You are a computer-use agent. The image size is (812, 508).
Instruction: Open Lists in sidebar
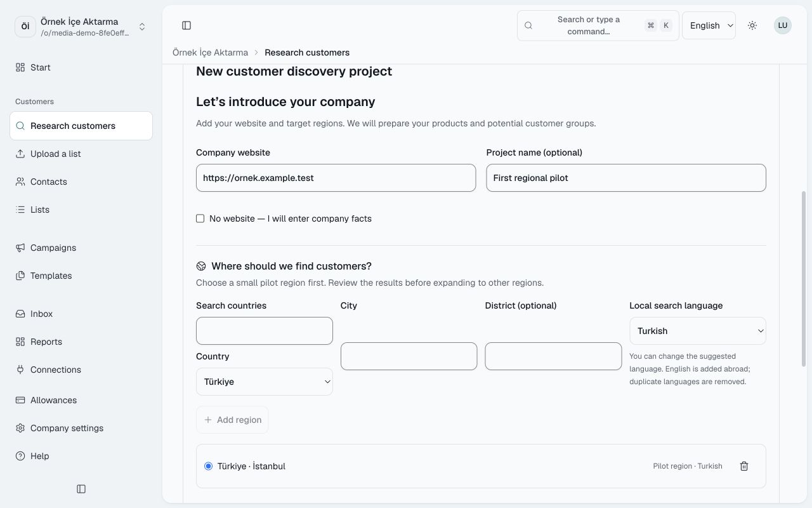81,210
